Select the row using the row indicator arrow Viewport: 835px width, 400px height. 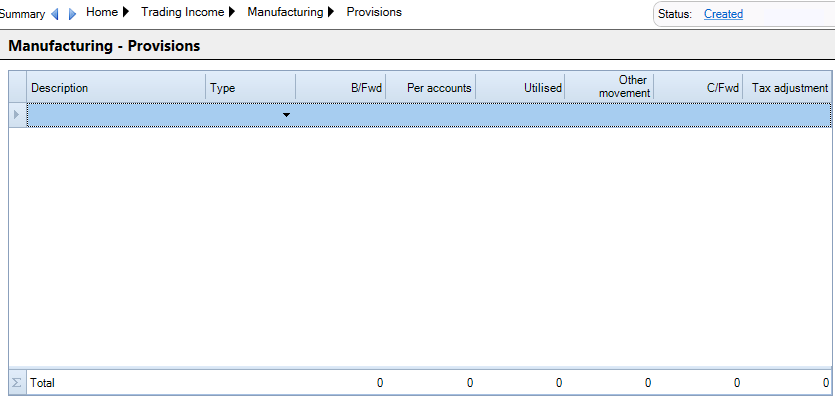[17, 115]
